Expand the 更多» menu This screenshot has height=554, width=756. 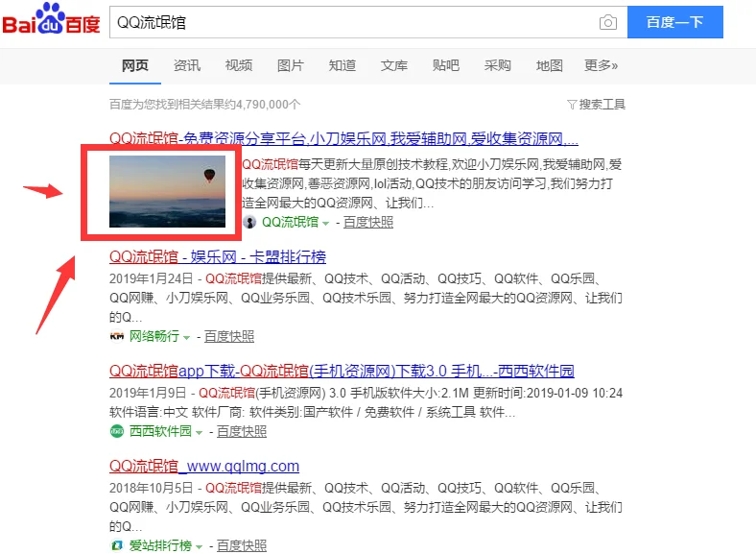pyautogui.click(x=601, y=65)
